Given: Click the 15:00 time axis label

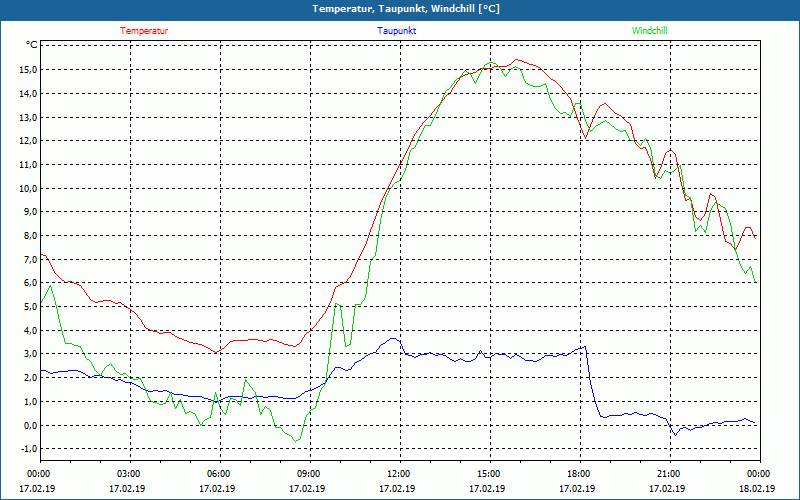Looking at the screenshot, I should click(x=491, y=474).
